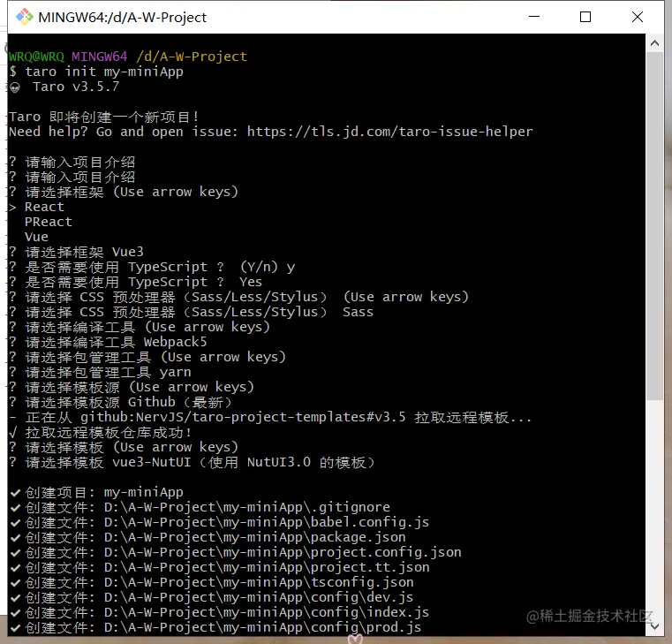This screenshot has height=644, width=672.
Task: Click the Webpack5 compile tool answer
Action: point(176,342)
